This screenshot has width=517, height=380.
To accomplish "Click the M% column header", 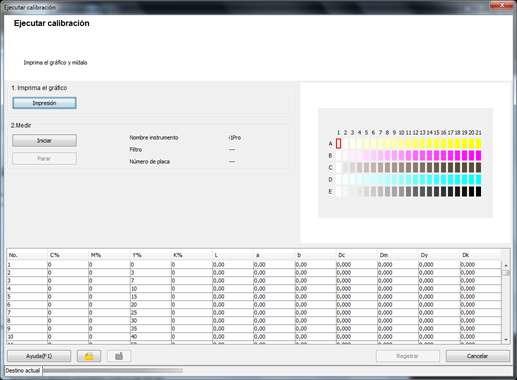I will pos(109,255).
